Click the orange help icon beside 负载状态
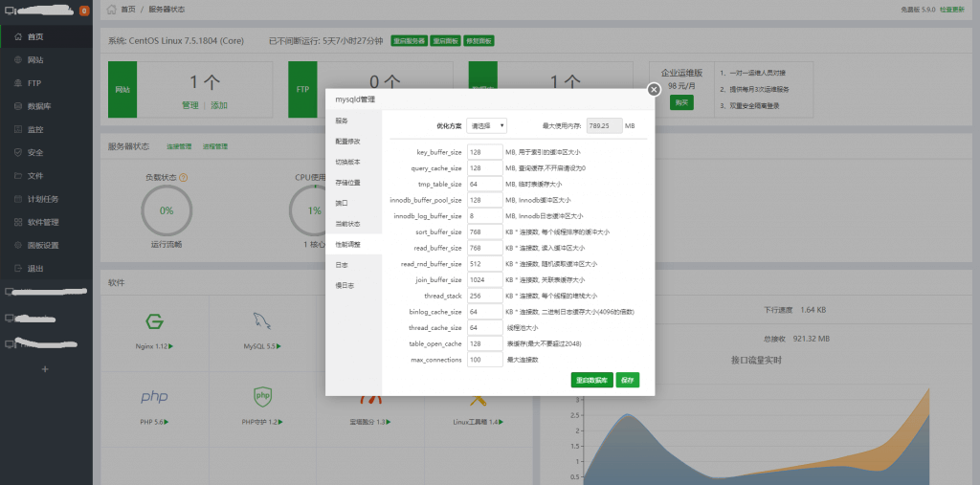980x485 pixels. pyautogui.click(x=183, y=178)
